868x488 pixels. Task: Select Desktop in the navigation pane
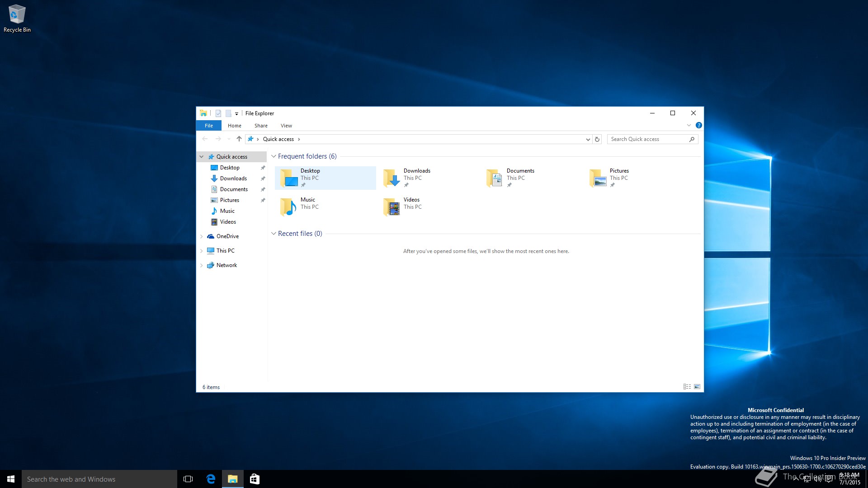(230, 168)
